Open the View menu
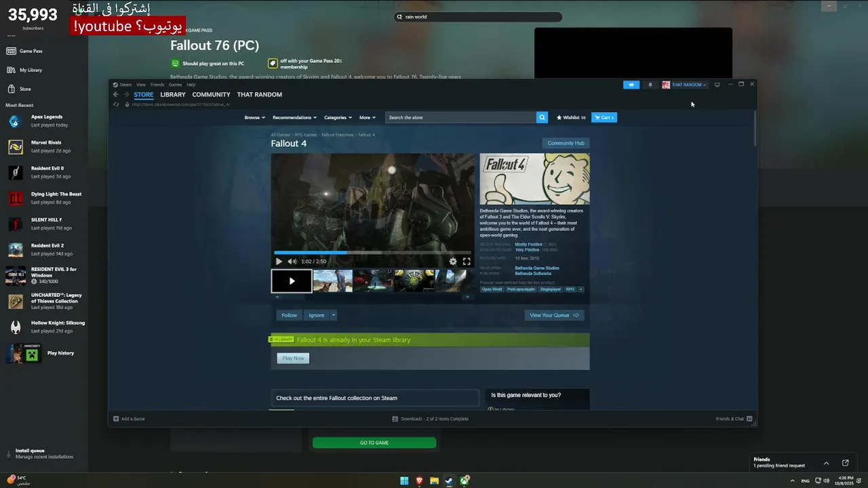This screenshot has width=868, height=488. [x=141, y=85]
